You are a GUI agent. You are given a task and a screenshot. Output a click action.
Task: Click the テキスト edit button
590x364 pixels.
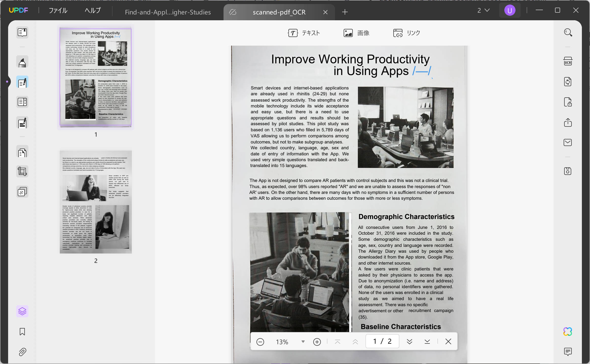pyautogui.click(x=304, y=33)
